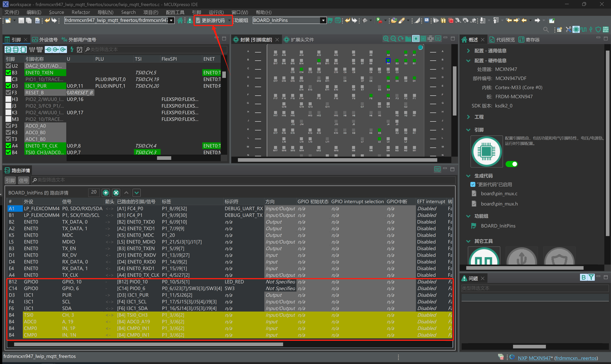Add a new route row with the green plus
The image size is (611, 364).
[x=106, y=193]
